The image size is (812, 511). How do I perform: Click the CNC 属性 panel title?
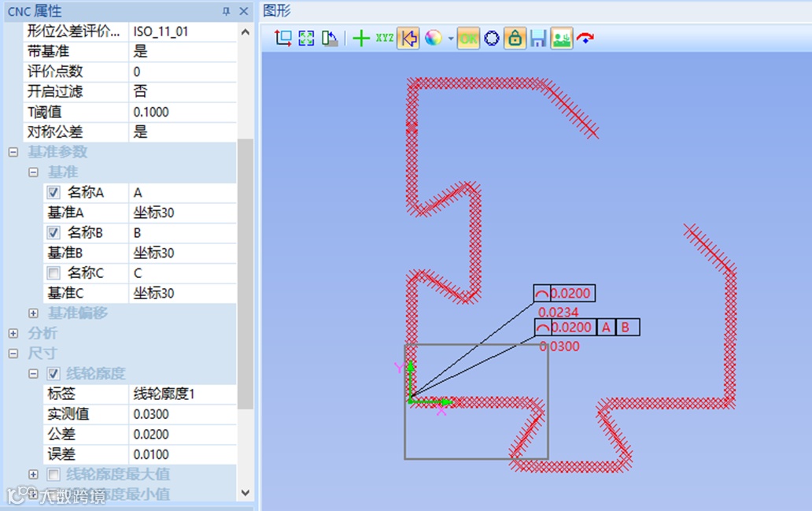pyautogui.click(x=35, y=11)
